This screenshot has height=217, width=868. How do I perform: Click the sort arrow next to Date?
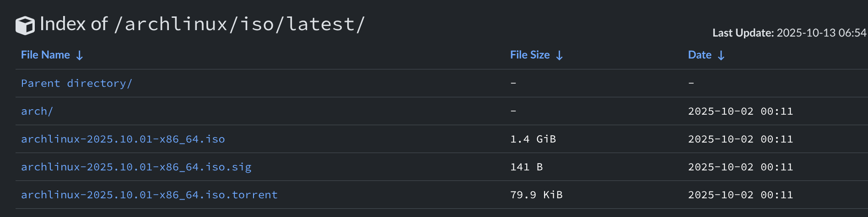[721, 55]
